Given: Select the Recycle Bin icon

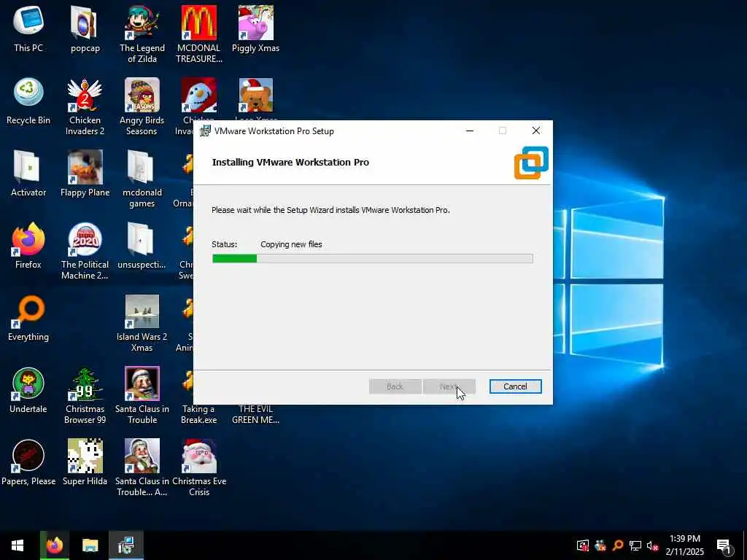Looking at the screenshot, I should pyautogui.click(x=28, y=101).
